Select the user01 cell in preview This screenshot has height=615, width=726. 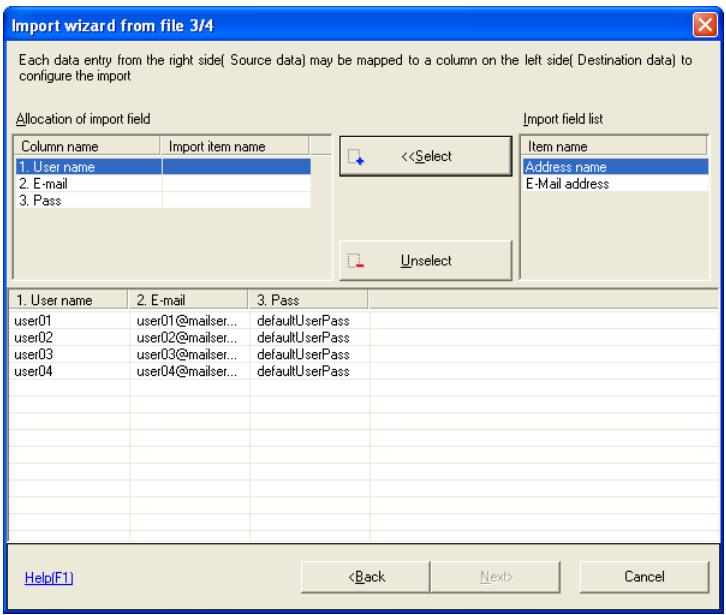(x=69, y=320)
